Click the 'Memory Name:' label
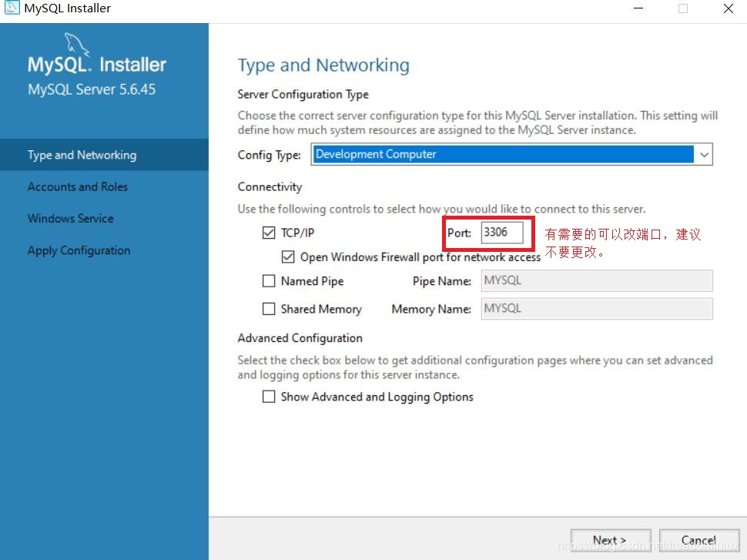 [x=431, y=310]
